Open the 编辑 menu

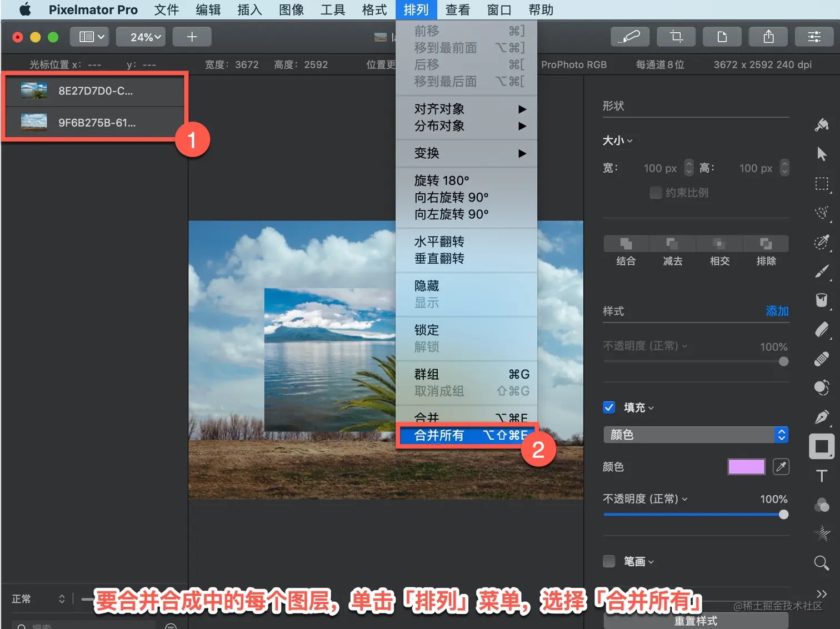pos(208,9)
